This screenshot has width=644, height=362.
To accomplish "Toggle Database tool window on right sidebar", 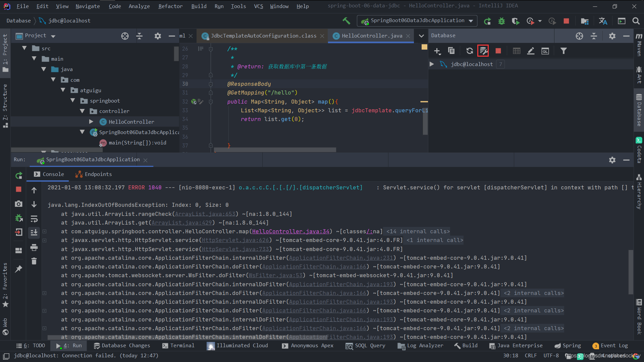I will [x=639, y=111].
